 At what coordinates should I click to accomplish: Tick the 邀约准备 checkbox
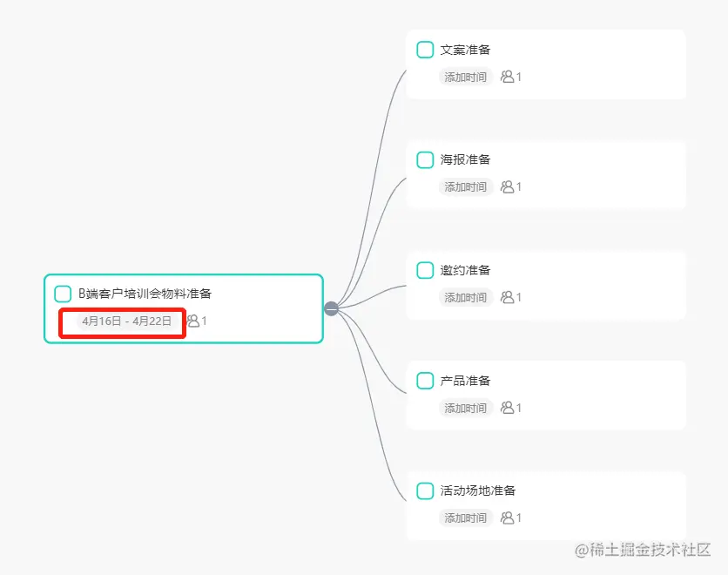click(x=425, y=270)
